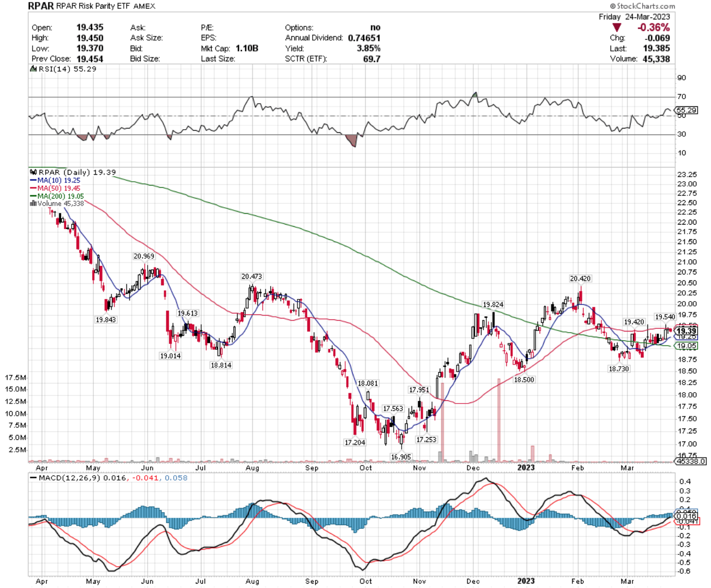Click the 18.814 price label
This screenshot has height=588, width=711.
tap(221, 365)
